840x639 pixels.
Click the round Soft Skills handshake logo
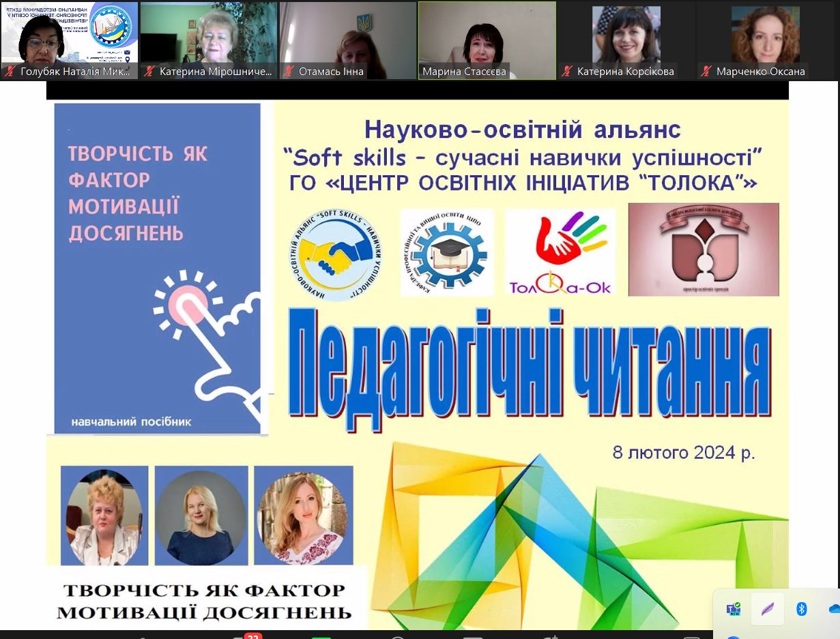[337, 255]
